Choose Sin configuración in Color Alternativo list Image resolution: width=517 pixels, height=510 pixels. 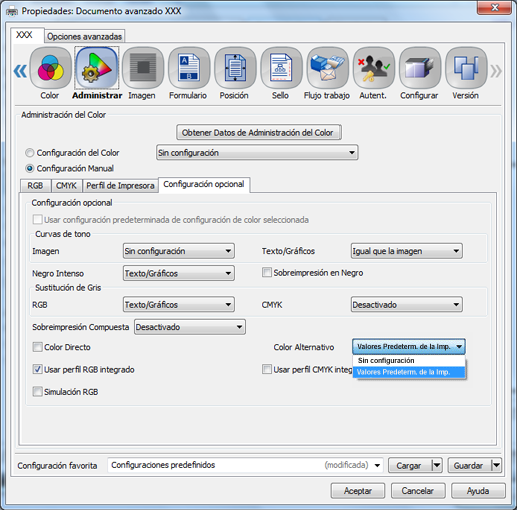(409, 361)
